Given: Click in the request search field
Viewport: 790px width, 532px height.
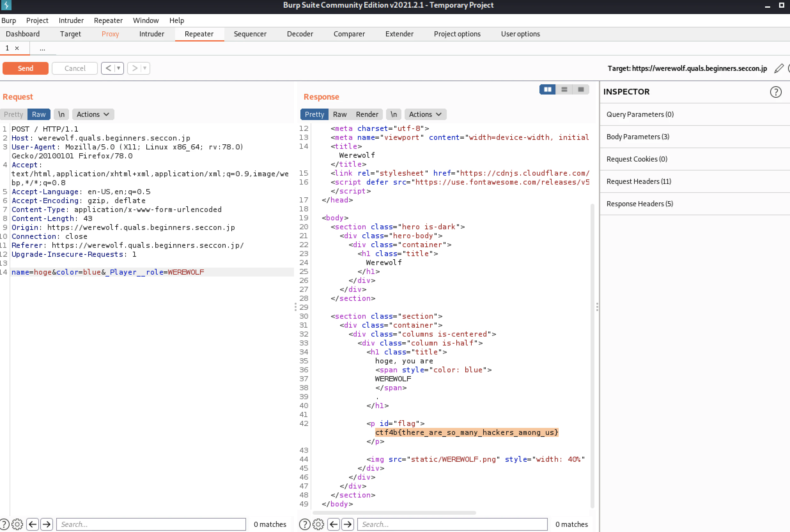Looking at the screenshot, I should pyautogui.click(x=151, y=524).
